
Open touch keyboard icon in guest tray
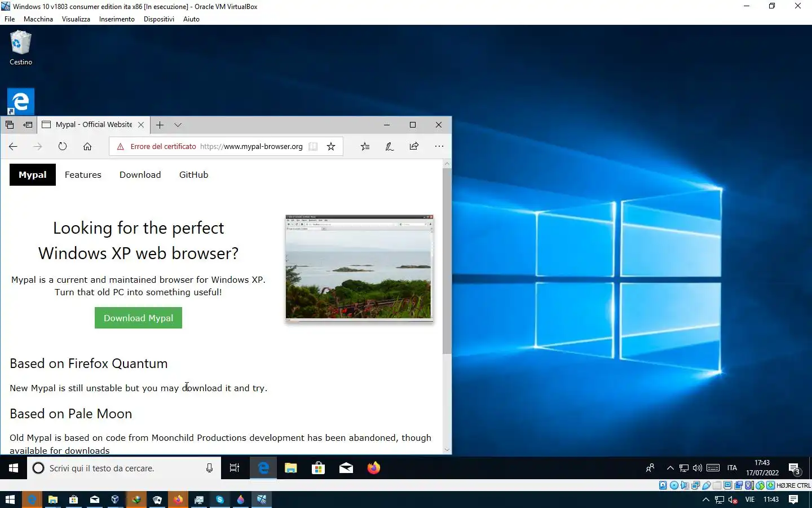click(713, 468)
